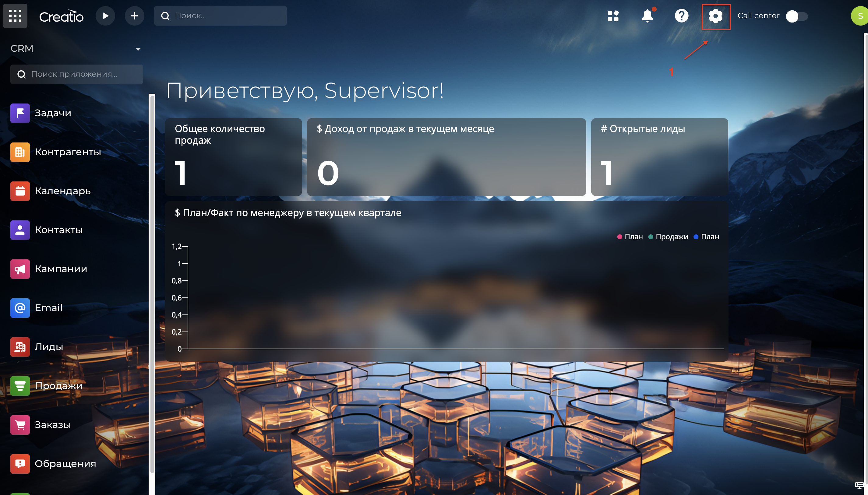This screenshot has height=495, width=868.
Task: Go to Лиды section label
Action: [x=49, y=347]
